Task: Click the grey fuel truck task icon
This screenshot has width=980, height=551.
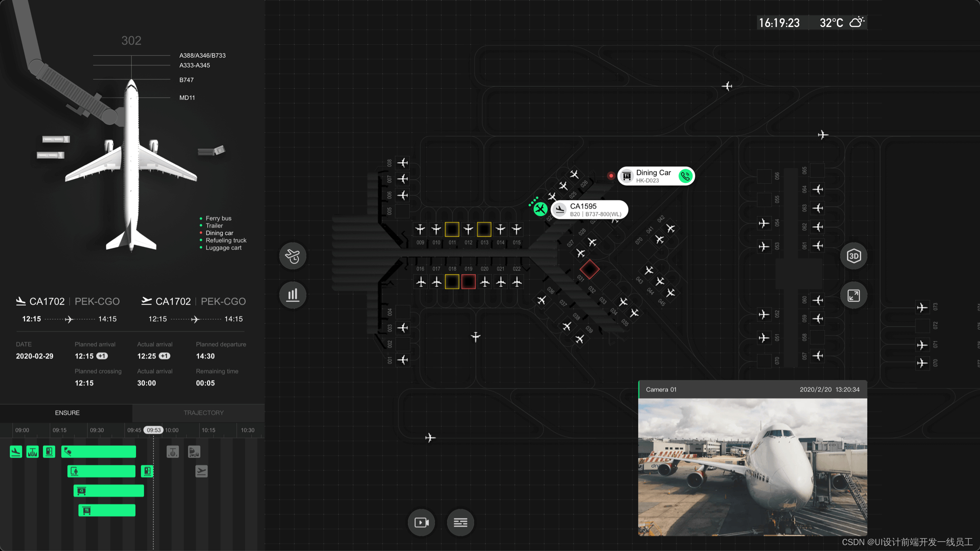Action: [194, 452]
